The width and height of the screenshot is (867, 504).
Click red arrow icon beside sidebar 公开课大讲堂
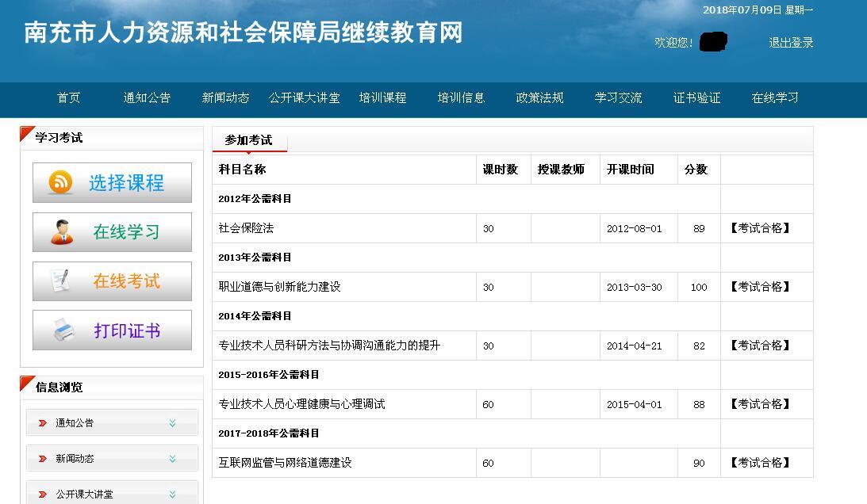(x=43, y=494)
